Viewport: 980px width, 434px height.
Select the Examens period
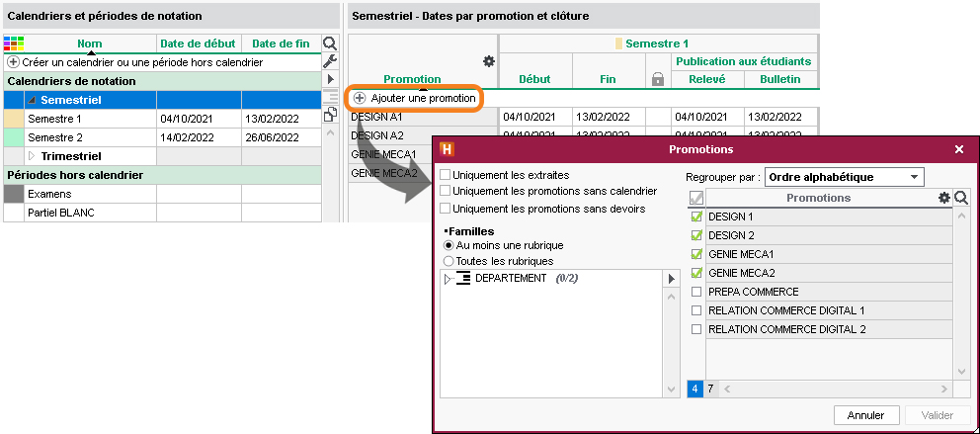[x=162, y=194]
